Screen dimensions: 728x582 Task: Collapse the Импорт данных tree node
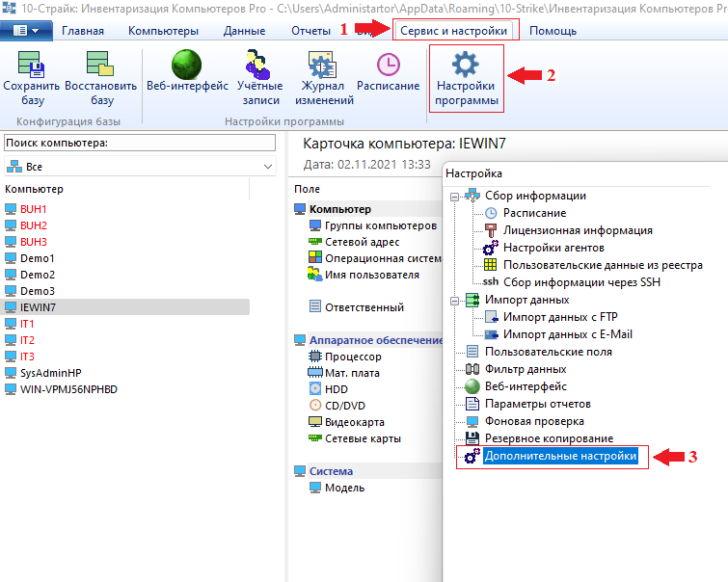tap(455, 301)
